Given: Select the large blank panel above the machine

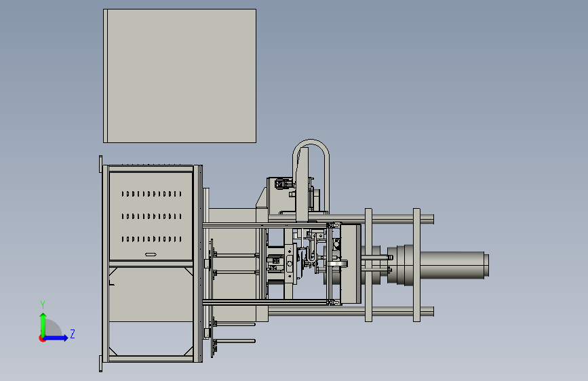Looking at the screenshot, I should click(180, 76).
